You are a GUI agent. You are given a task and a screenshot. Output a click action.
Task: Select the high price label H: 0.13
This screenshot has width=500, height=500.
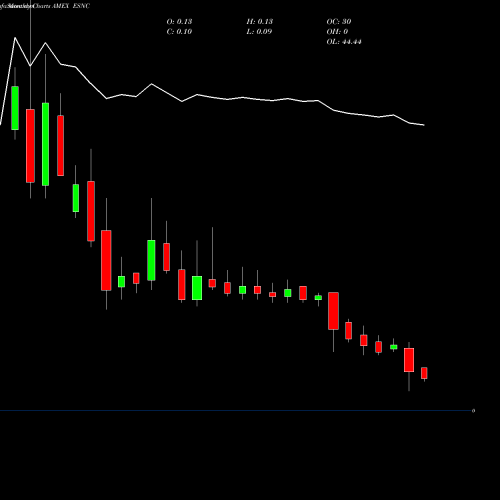click(260, 22)
